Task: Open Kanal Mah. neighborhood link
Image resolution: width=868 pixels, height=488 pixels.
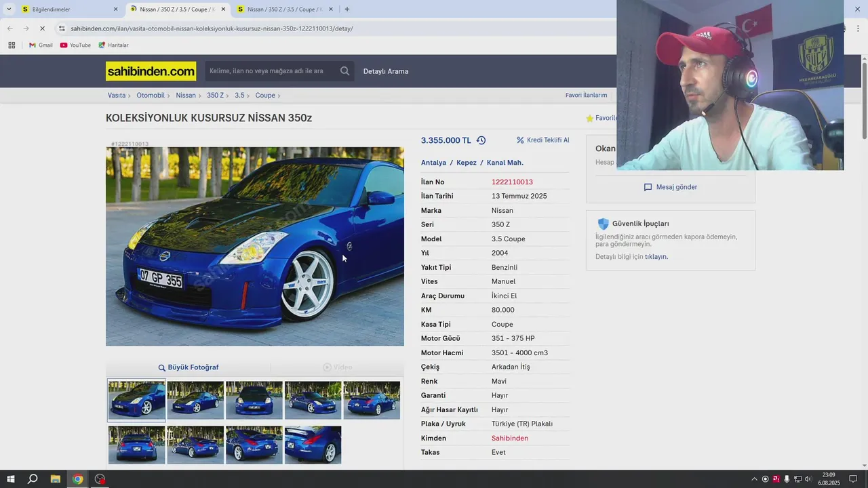Action: point(505,163)
